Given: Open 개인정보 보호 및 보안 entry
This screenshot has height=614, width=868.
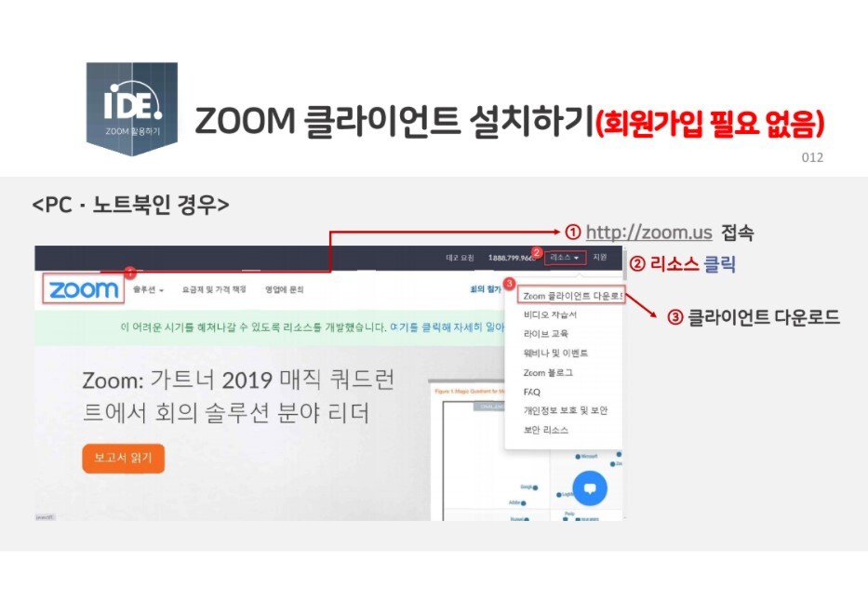Looking at the screenshot, I should tap(566, 410).
